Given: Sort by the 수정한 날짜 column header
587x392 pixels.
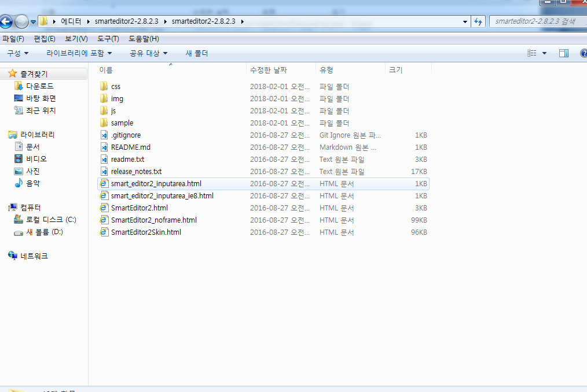Looking at the screenshot, I should click(x=281, y=70).
